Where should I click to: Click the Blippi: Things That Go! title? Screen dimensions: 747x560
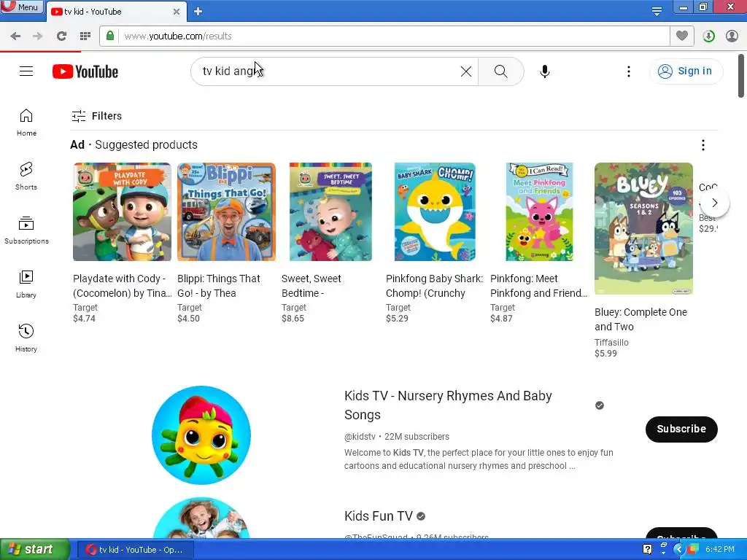point(219,286)
